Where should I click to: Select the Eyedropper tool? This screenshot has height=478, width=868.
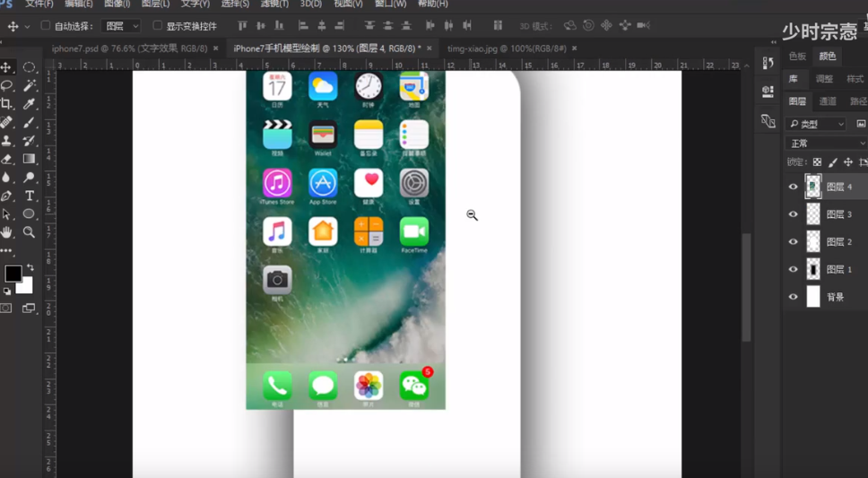[x=29, y=103]
